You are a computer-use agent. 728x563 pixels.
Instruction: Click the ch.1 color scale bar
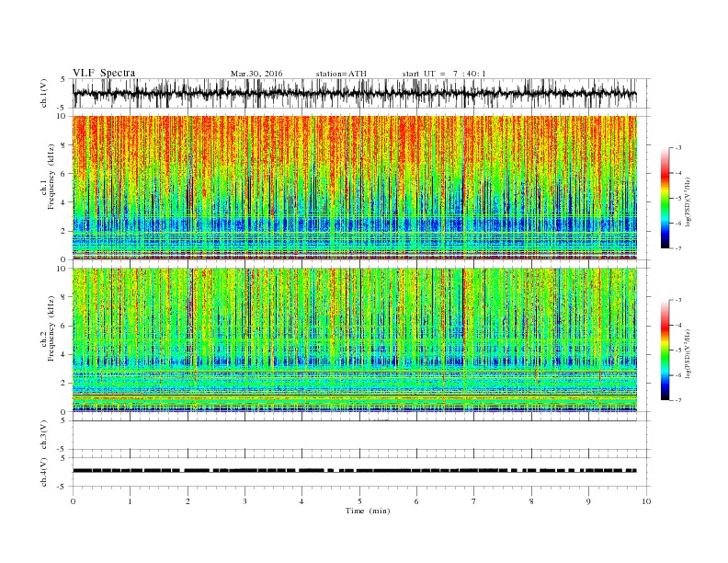665,199
